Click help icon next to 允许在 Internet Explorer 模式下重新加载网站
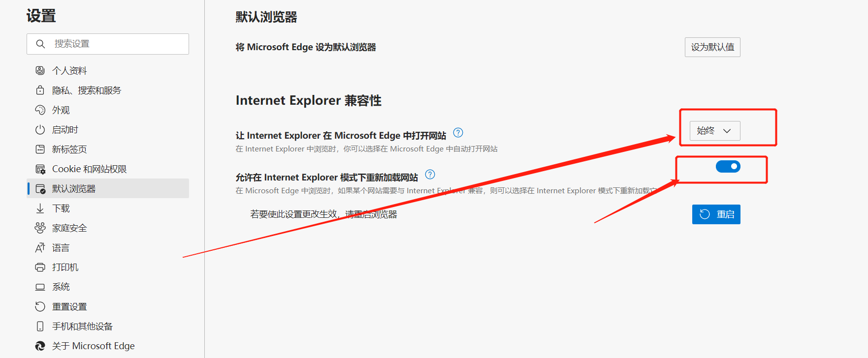868x358 pixels. click(x=430, y=175)
